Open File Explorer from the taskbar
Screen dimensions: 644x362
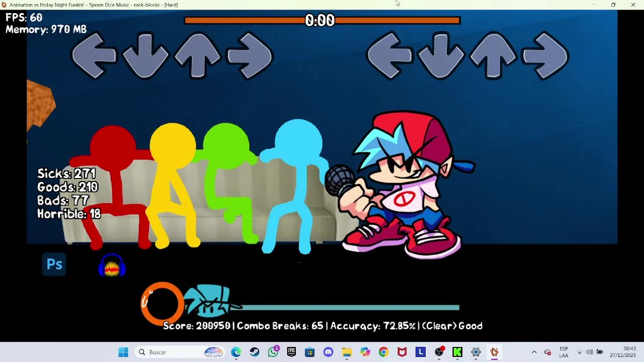[x=347, y=352]
